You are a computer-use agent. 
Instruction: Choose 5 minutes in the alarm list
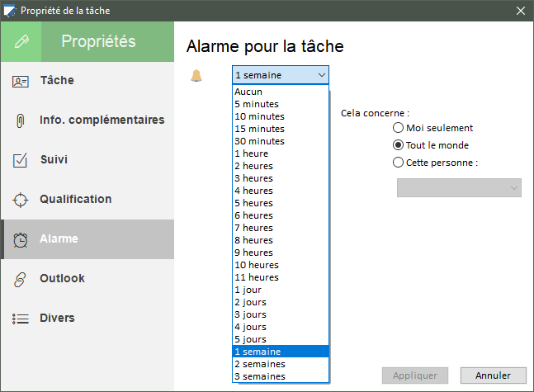point(281,104)
